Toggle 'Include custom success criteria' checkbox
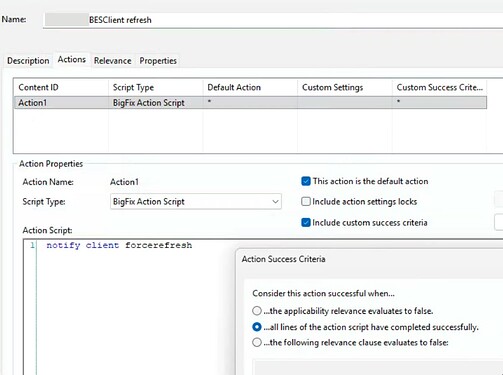The width and height of the screenshot is (503, 375). pos(306,222)
